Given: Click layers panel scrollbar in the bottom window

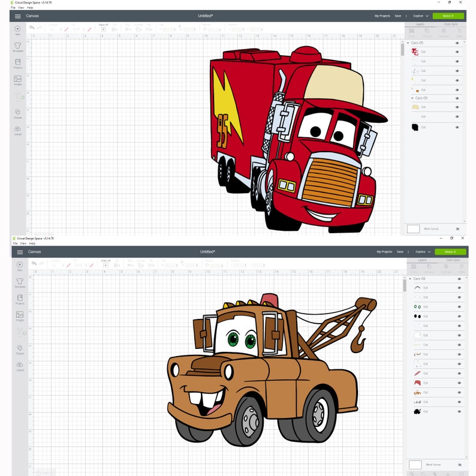Looking at the screenshot, I should pos(405,286).
